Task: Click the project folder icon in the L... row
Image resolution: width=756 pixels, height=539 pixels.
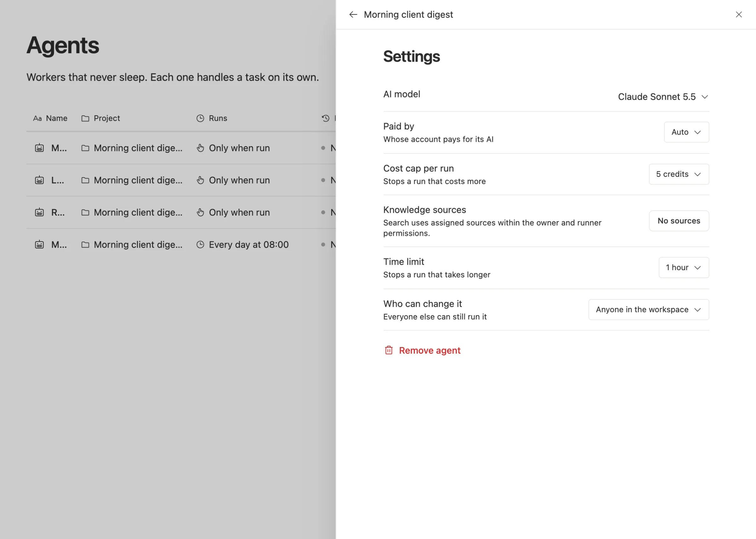Action: pos(85,180)
